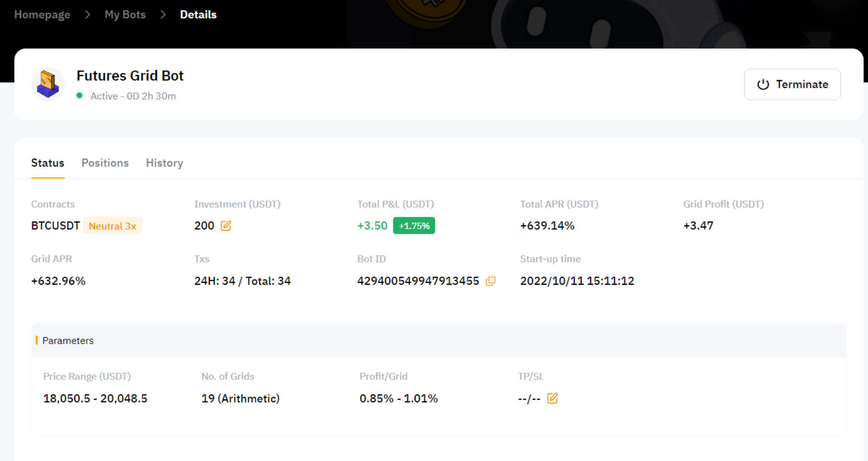Click the Parameters section header

[x=68, y=341]
